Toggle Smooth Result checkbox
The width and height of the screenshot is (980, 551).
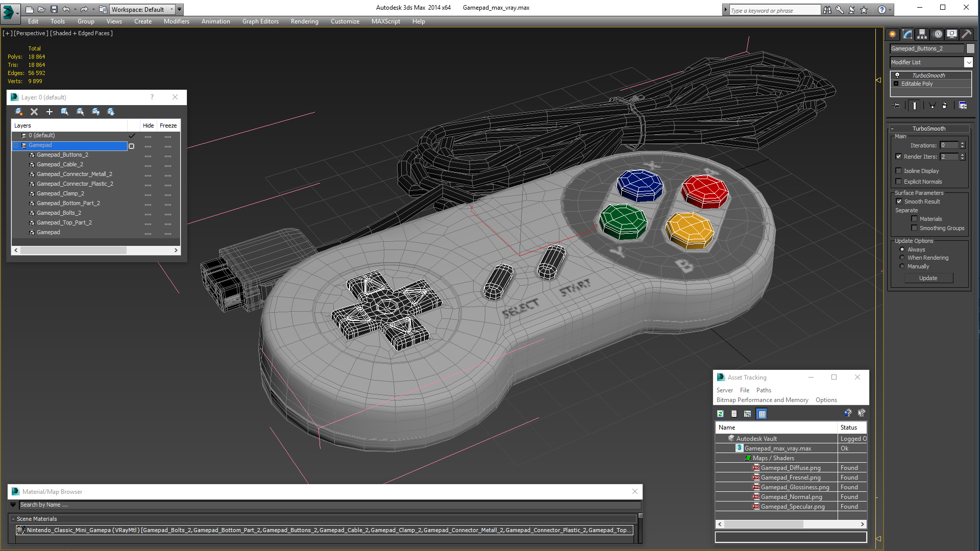coord(899,202)
